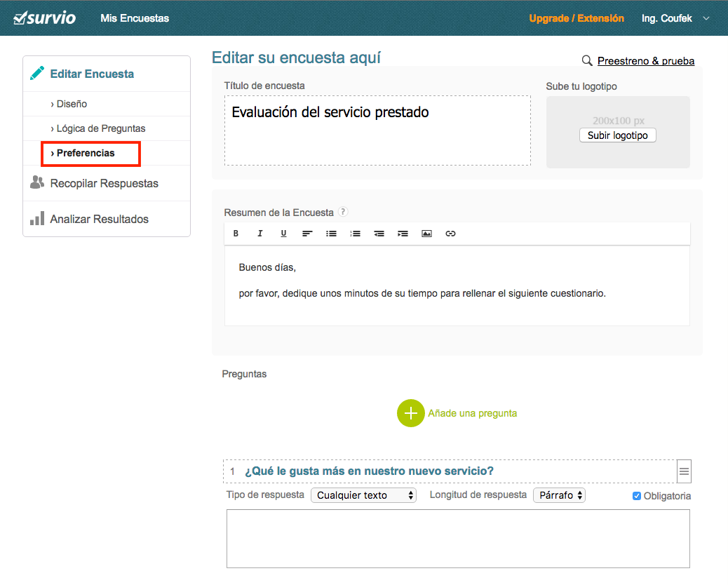Insert a numbered list
728x585 pixels.
[x=355, y=234]
